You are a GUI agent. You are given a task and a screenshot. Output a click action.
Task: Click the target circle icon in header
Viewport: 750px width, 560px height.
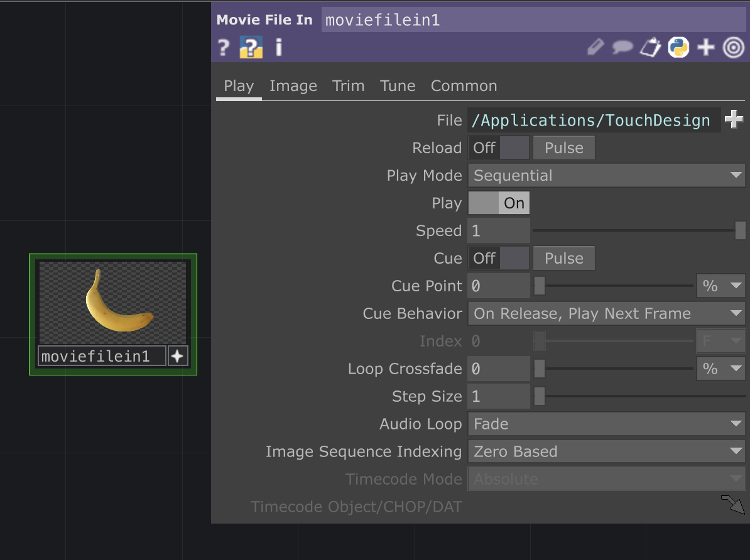tap(733, 48)
